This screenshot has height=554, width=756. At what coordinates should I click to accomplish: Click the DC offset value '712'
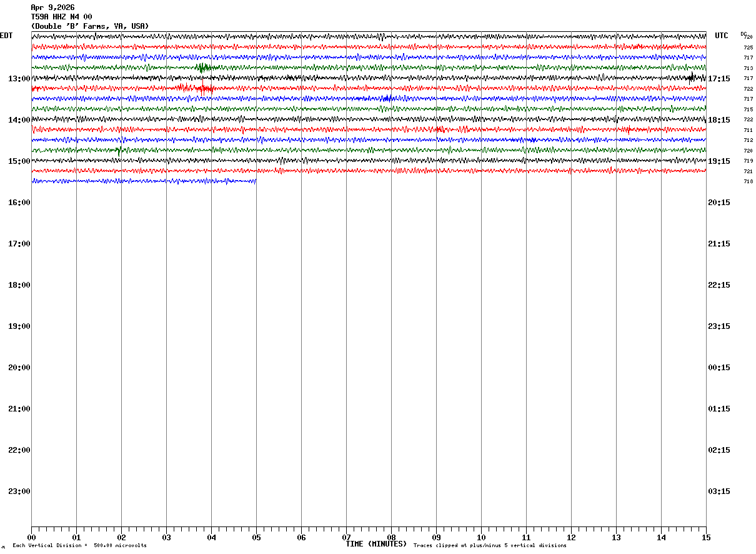coord(748,140)
